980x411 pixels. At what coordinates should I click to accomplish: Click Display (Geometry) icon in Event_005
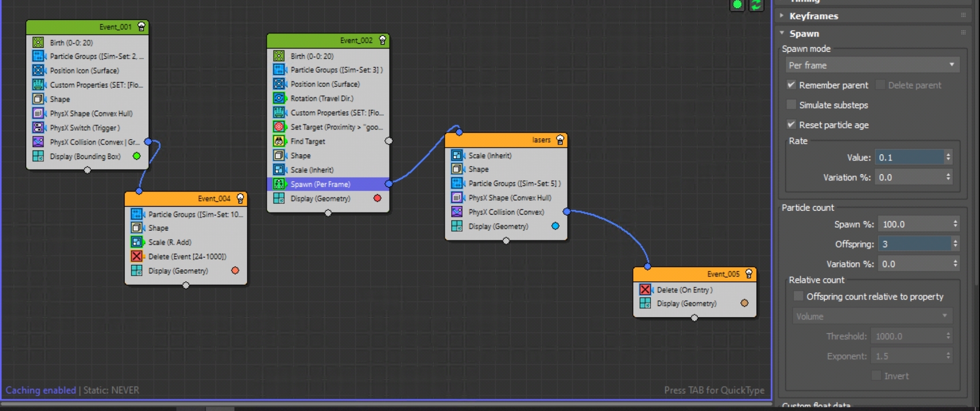645,303
